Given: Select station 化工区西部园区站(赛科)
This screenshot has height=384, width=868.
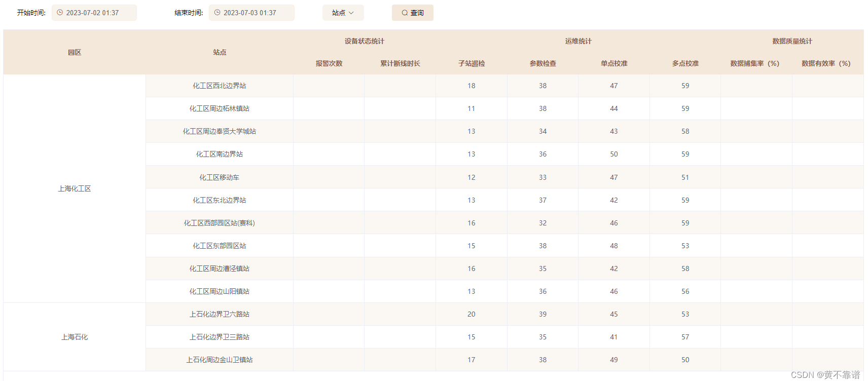Looking at the screenshot, I should tap(220, 223).
